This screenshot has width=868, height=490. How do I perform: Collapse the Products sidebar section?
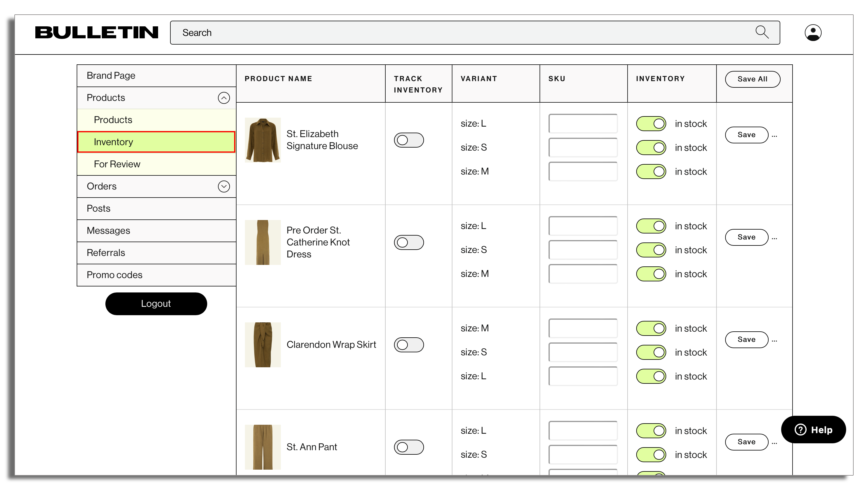point(224,98)
